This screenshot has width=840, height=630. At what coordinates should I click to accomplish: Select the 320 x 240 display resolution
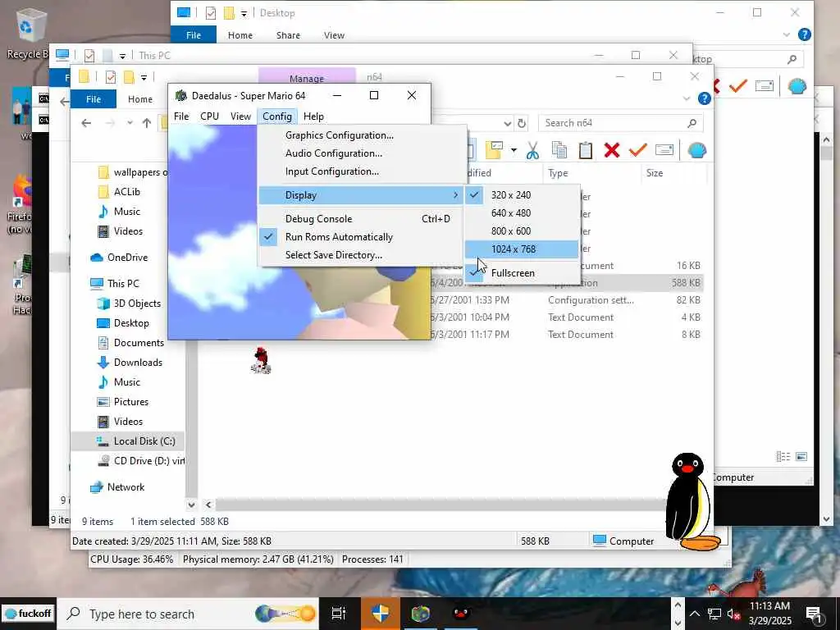tap(522, 195)
